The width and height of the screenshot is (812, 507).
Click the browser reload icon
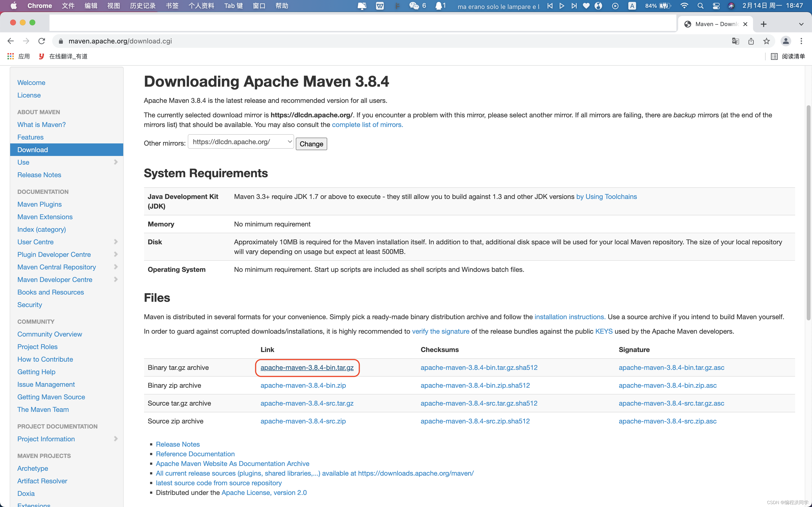42,41
